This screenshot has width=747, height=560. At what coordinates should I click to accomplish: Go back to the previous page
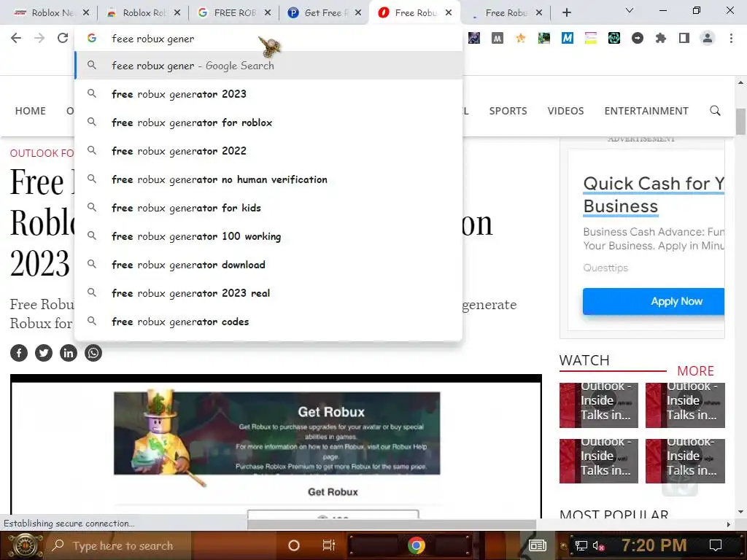pyautogui.click(x=16, y=38)
